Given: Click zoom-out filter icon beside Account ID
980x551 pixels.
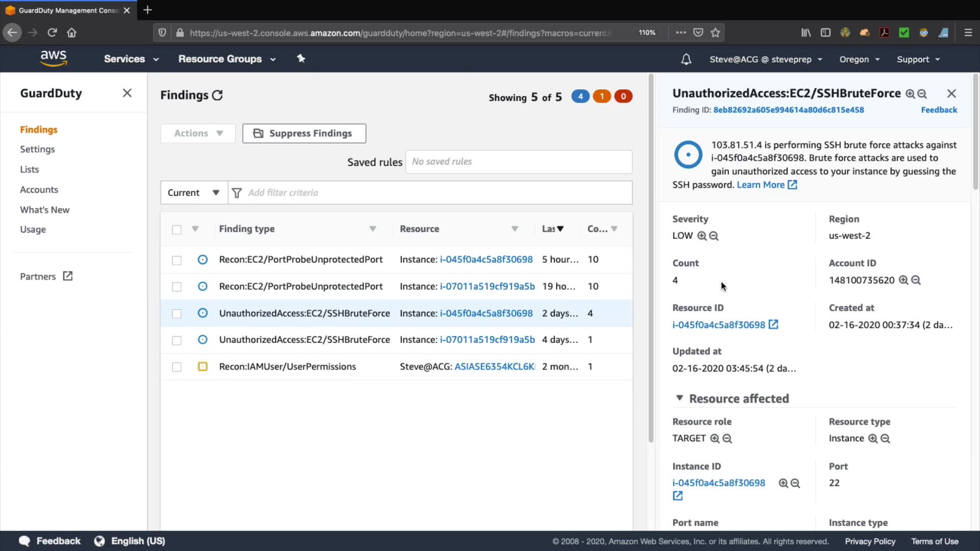Looking at the screenshot, I should coord(916,280).
